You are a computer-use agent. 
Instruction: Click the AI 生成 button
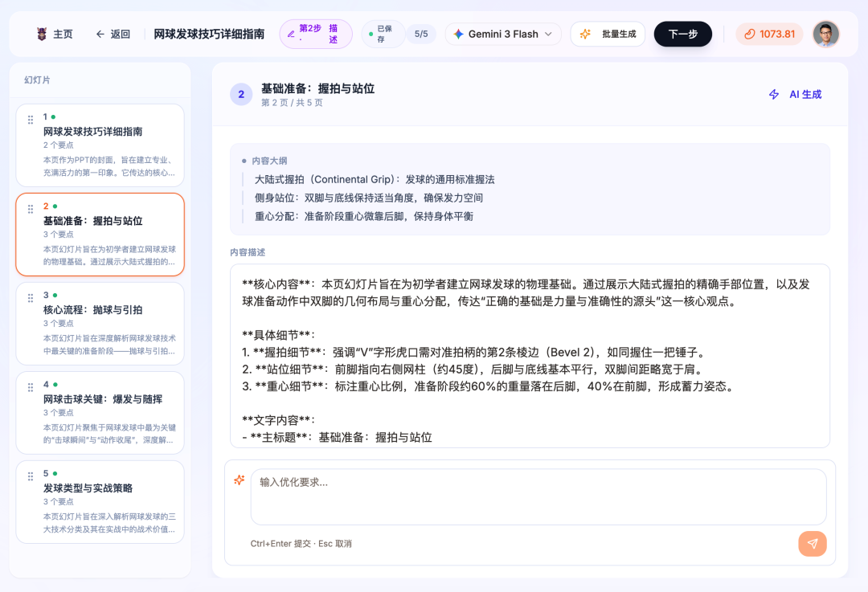795,94
